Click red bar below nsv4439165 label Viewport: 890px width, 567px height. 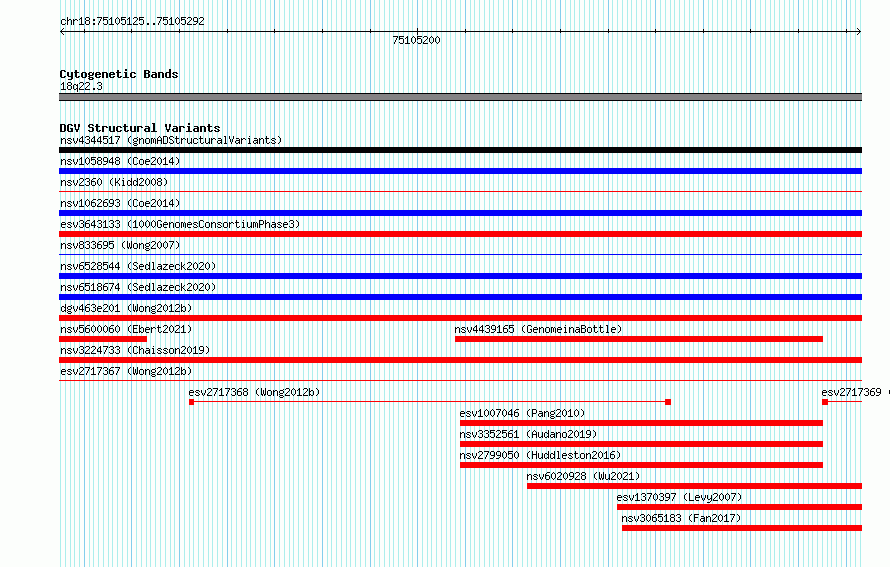click(x=639, y=339)
